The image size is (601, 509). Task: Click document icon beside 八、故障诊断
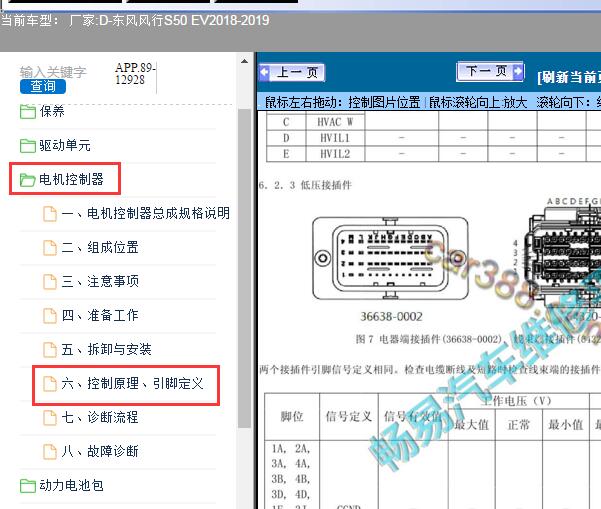click(x=50, y=452)
